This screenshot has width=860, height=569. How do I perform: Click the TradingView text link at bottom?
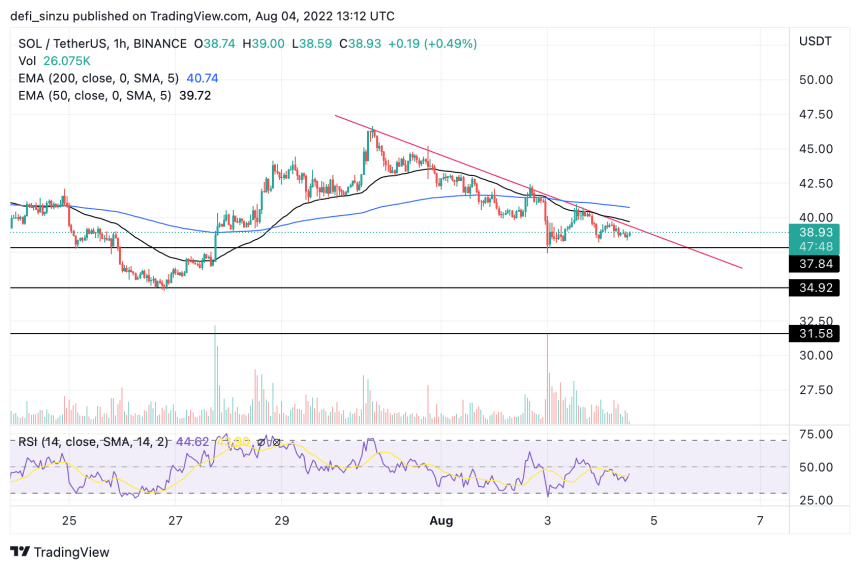pyautogui.click(x=72, y=552)
